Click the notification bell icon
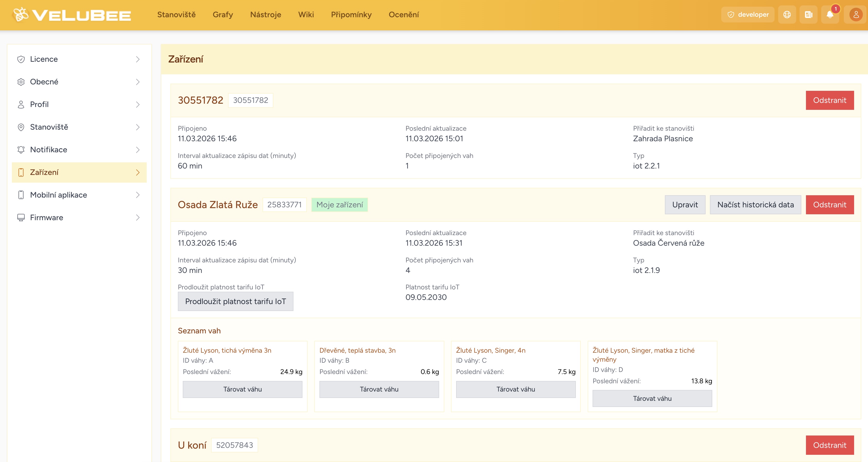 click(x=830, y=14)
